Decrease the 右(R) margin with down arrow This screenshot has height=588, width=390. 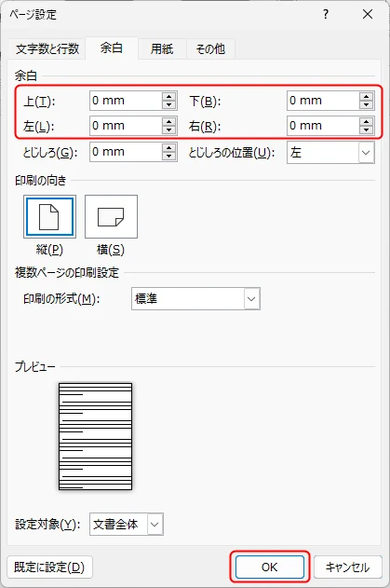(367, 130)
